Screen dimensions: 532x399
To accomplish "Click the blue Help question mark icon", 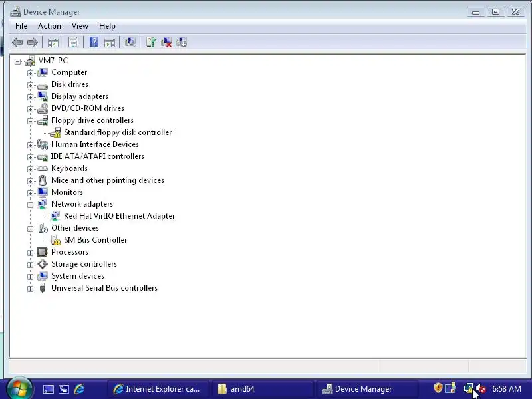I will coord(94,42).
